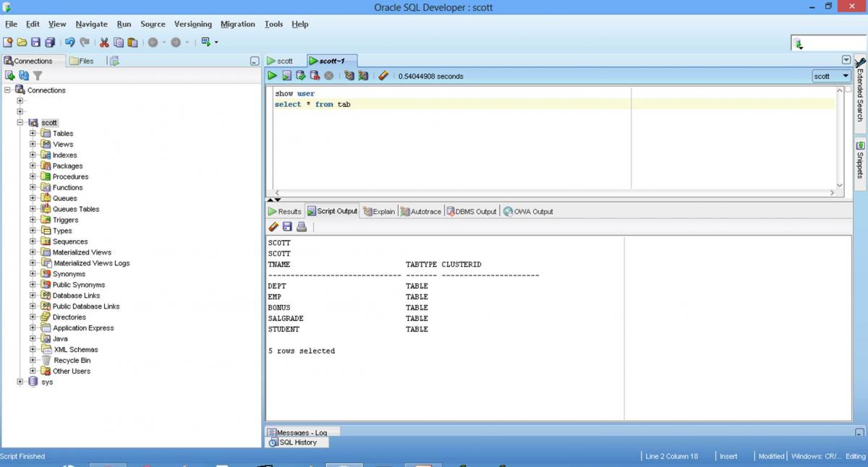
Task: Run the SQL statement with the green arrow
Action: [272, 76]
